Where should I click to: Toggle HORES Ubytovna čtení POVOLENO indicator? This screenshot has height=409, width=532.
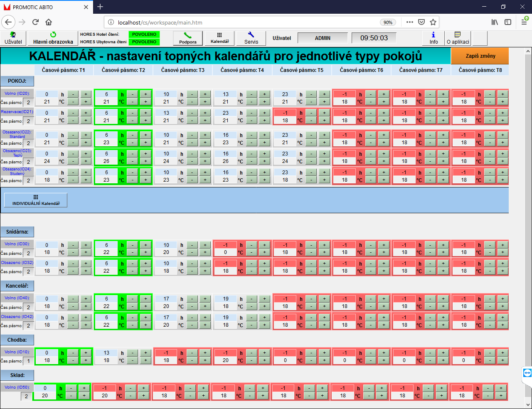pos(144,42)
